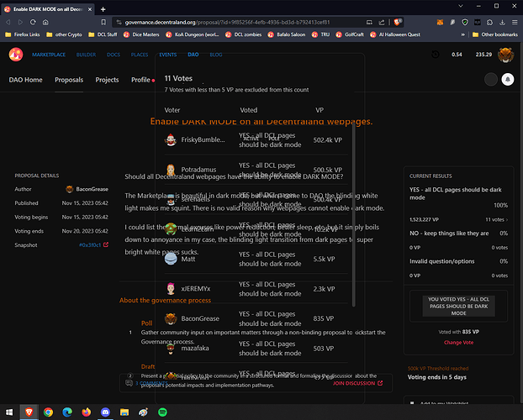
Task: Click the comments speech bubble icon
Action: coord(129,383)
